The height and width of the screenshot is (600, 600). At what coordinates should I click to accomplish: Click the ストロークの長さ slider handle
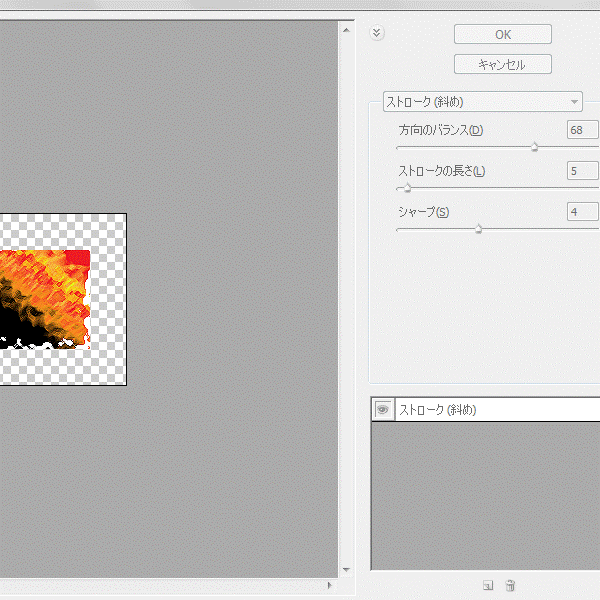tap(407, 188)
